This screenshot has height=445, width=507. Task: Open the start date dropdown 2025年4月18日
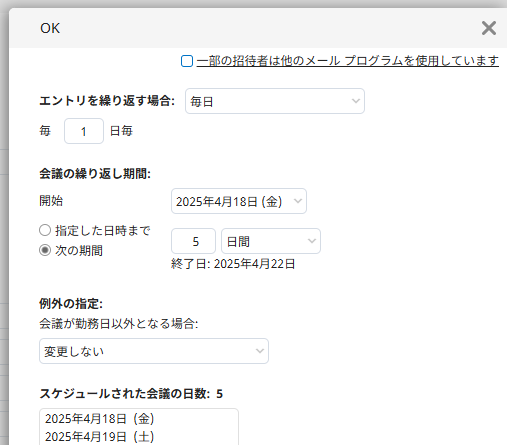[x=239, y=201]
